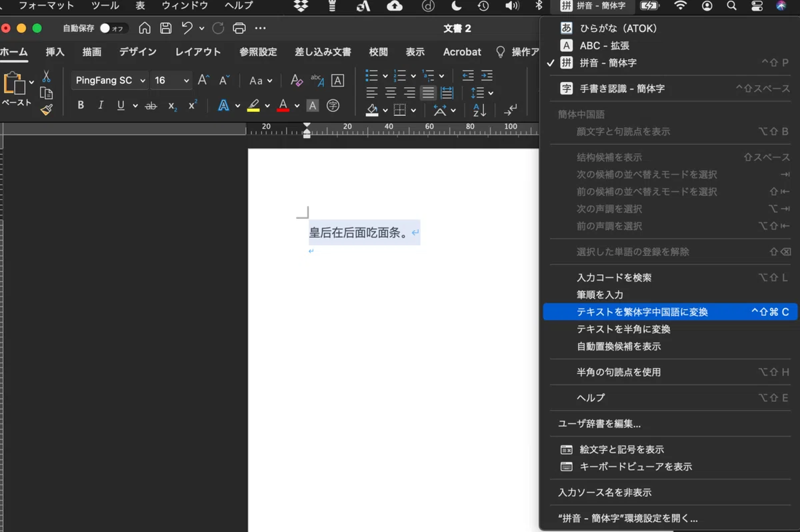Insert enclosed character with circled 字 icon
The height and width of the screenshot is (532, 800).
pos(333,105)
